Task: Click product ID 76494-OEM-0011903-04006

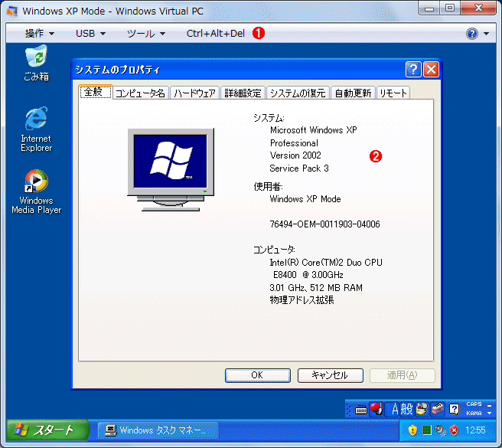Action: [x=324, y=224]
